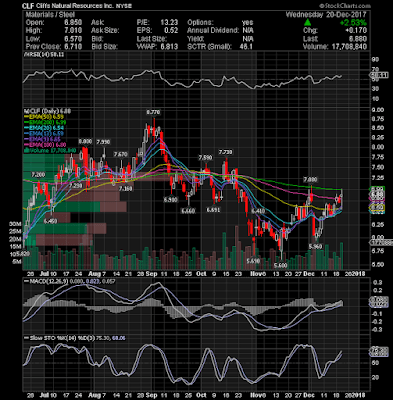
Task: Click the yellow EMA(50) legend entry
Action: pyautogui.click(x=45, y=117)
